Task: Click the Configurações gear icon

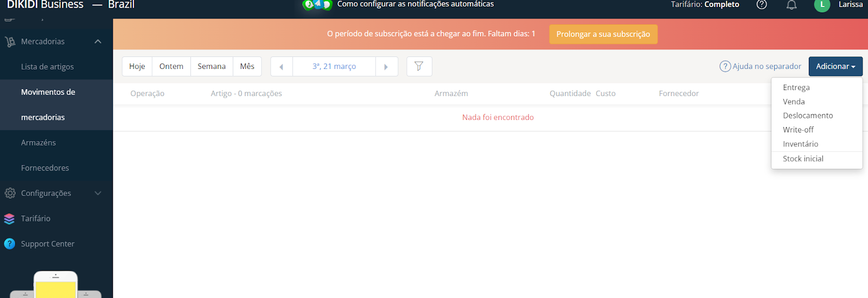Action: tap(10, 193)
